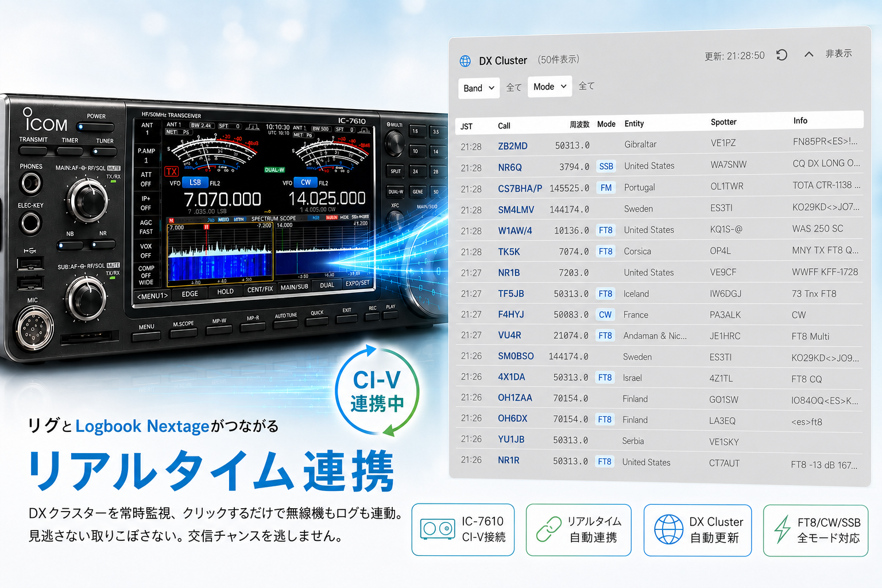Viewport: 882px width, 588px height.
Task: Click the 7.070.000 main frequency display
Action: (x=222, y=199)
